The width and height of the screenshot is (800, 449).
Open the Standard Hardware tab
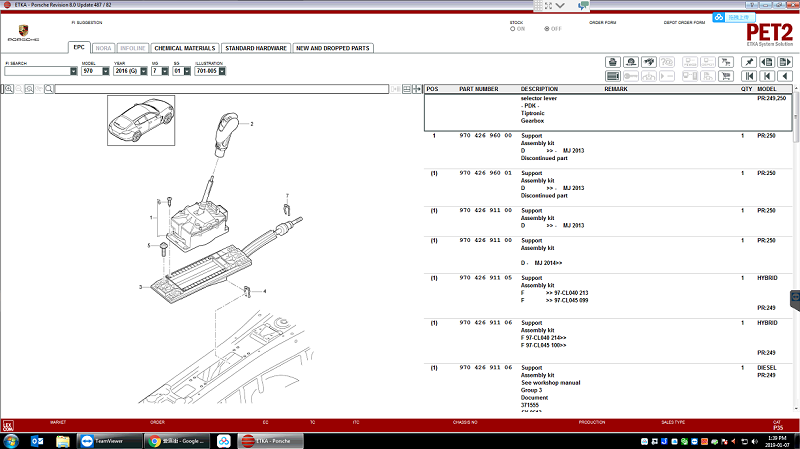pos(256,48)
